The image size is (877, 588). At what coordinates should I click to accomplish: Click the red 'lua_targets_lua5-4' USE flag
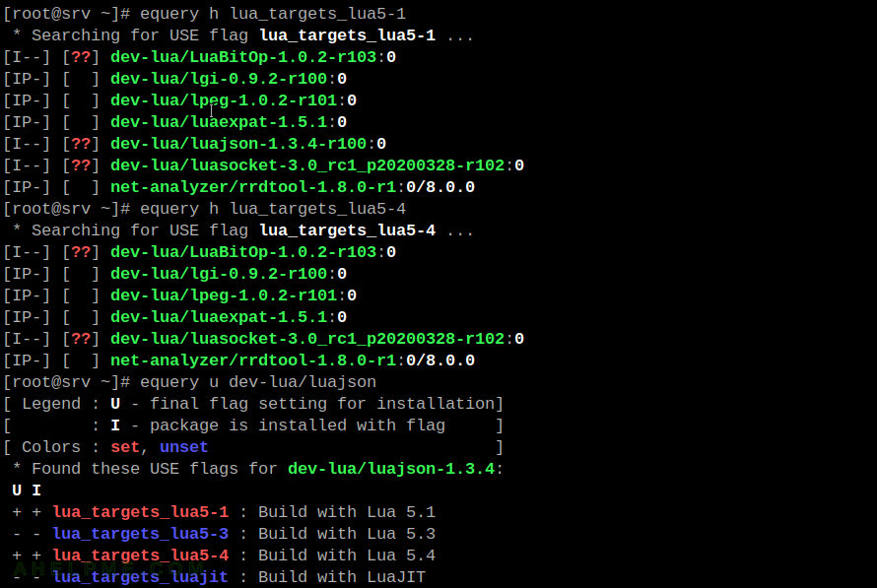click(x=140, y=555)
